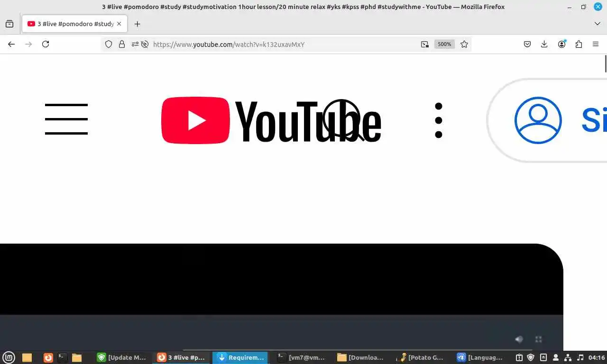Open the music note sound tray icon
The image size is (607, 364).
580,357
